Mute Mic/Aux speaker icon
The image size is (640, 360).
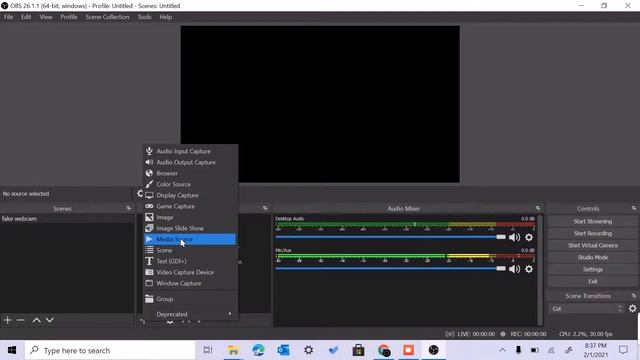514,269
